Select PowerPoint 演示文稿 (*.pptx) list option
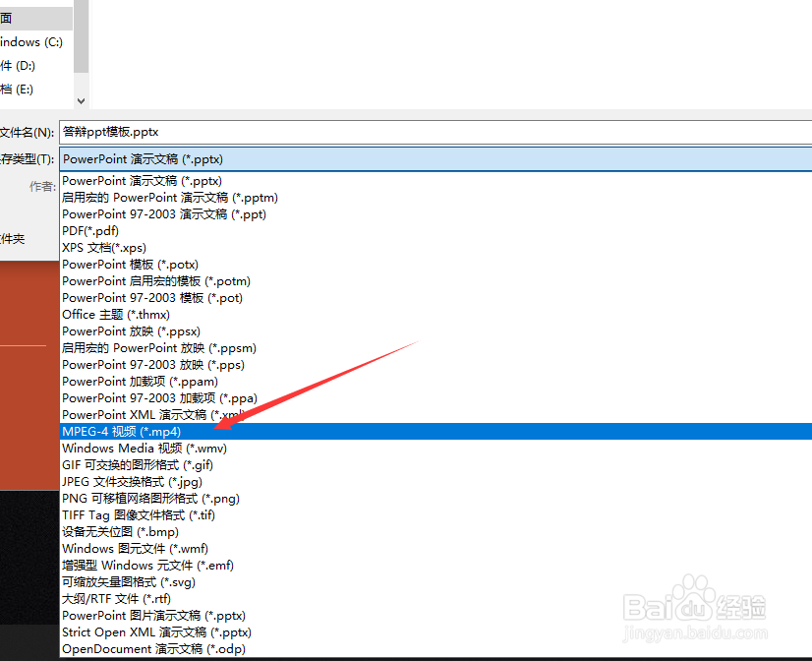Image resolution: width=812 pixels, height=661 pixels. [435, 181]
